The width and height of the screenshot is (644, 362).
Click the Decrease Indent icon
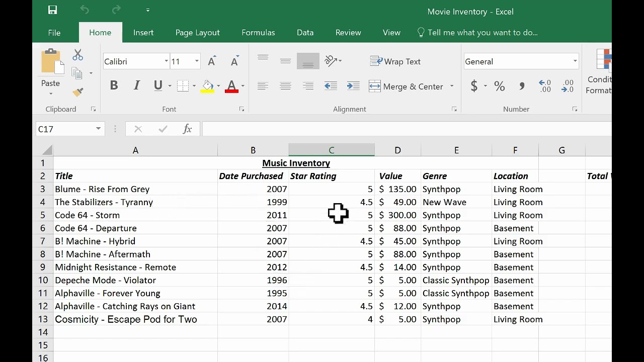click(331, 86)
